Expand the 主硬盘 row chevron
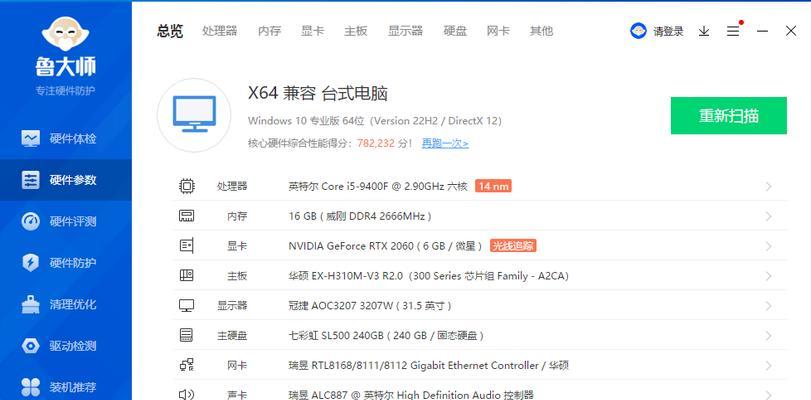The height and width of the screenshot is (400, 811). click(769, 335)
